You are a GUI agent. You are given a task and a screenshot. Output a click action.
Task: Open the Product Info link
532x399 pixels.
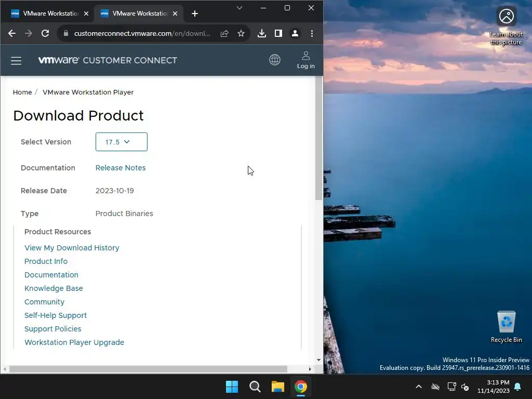(46, 261)
